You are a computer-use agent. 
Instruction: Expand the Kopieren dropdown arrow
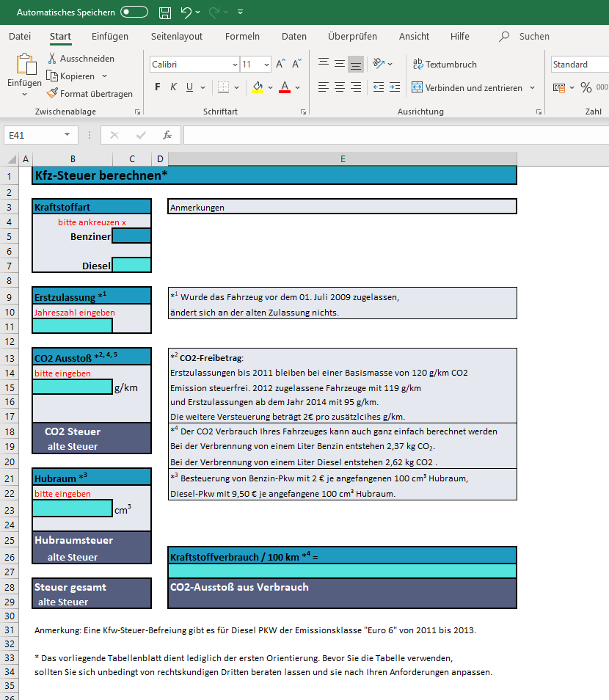point(104,76)
